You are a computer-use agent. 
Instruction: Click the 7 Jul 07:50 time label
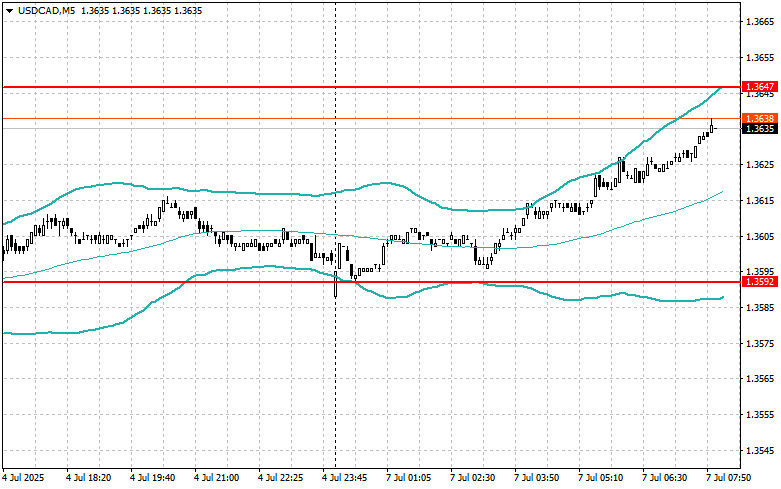[728, 478]
